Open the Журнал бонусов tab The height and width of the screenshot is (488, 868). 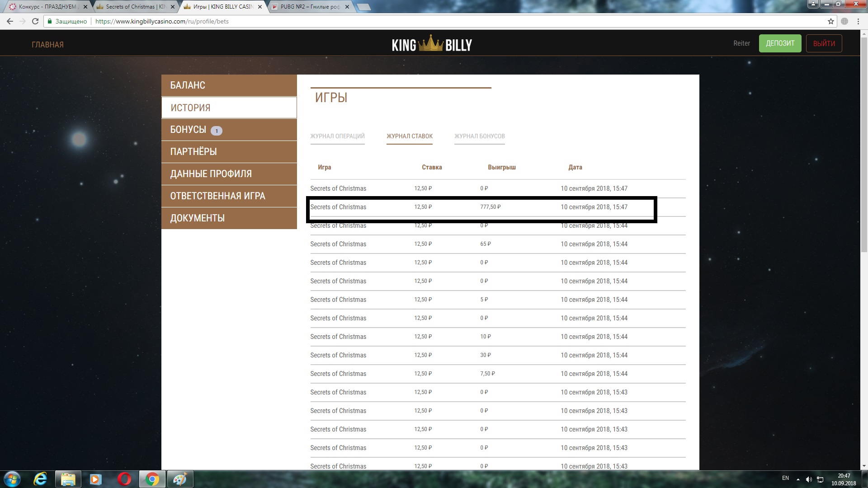479,136
